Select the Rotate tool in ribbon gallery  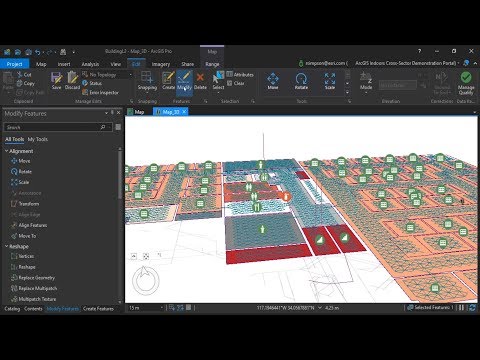coord(301,81)
